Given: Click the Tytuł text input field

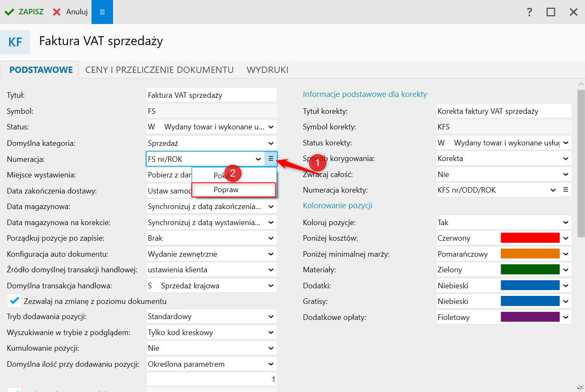Looking at the screenshot, I should point(211,95).
